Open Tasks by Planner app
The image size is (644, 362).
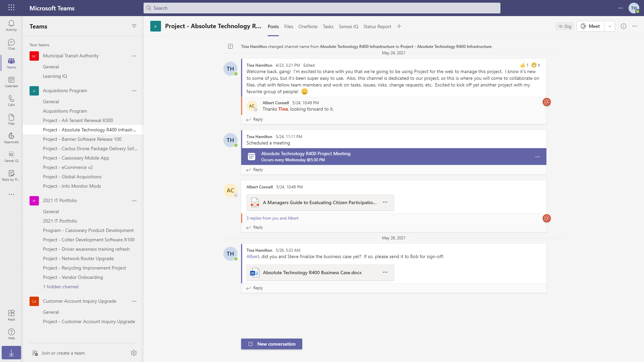[x=11, y=175]
